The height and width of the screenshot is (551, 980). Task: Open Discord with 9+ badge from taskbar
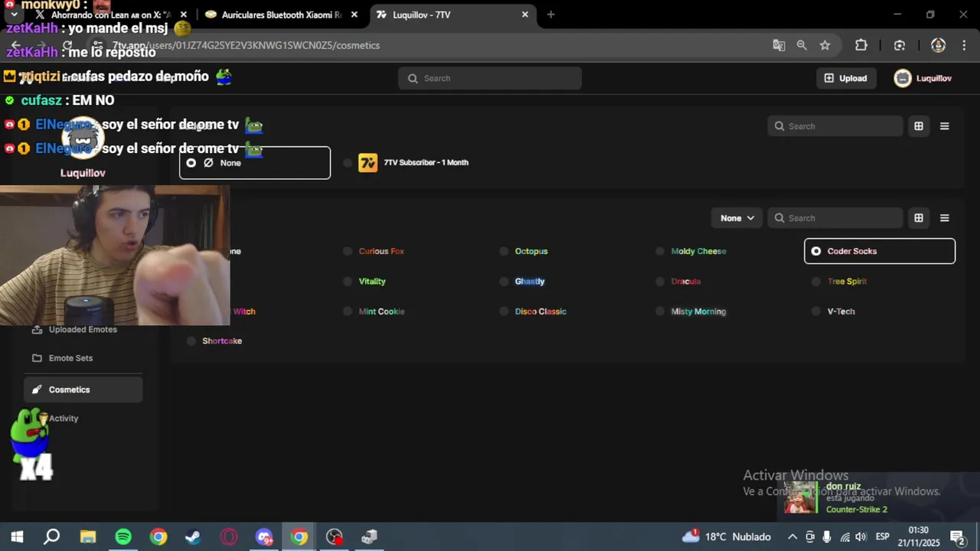[264, 537]
